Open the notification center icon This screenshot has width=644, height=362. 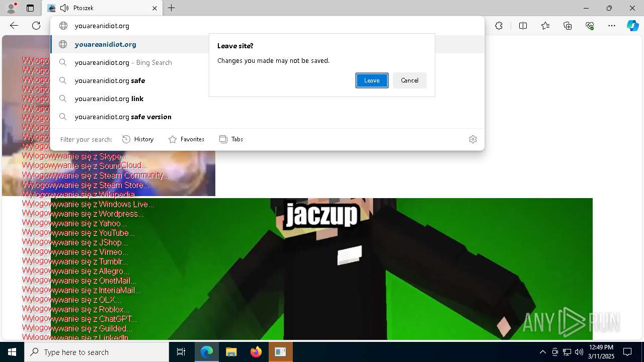tap(628, 352)
